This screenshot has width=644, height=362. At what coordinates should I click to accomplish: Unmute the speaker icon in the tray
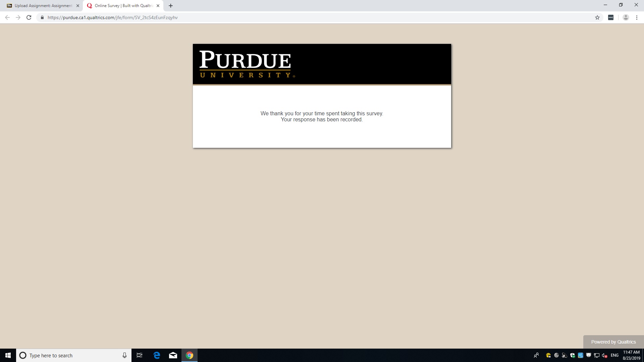pyautogui.click(x=604, y=355)
